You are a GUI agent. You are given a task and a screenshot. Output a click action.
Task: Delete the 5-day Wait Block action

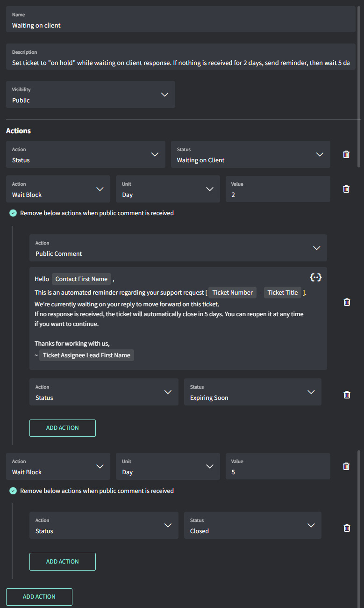click(x=346, y=466)
